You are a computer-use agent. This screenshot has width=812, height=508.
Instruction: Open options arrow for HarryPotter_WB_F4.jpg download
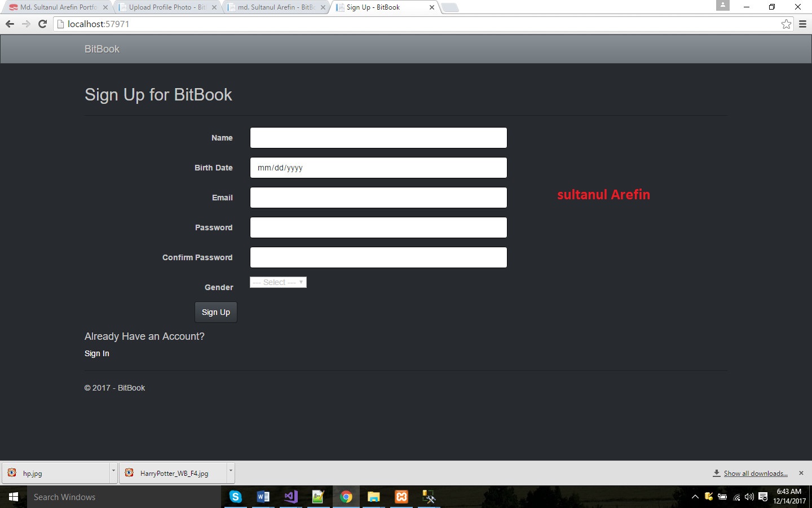tap(230, 471)
